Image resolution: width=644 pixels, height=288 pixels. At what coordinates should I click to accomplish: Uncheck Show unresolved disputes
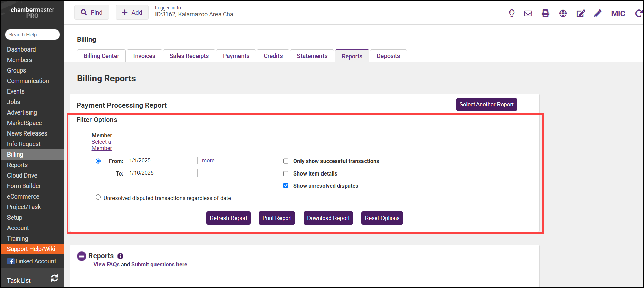286,186
